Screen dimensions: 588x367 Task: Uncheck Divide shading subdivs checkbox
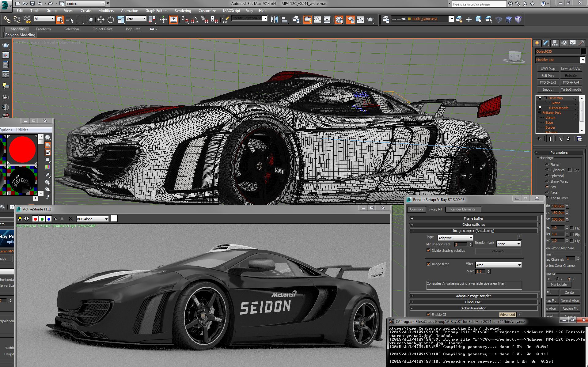[428, 251]
